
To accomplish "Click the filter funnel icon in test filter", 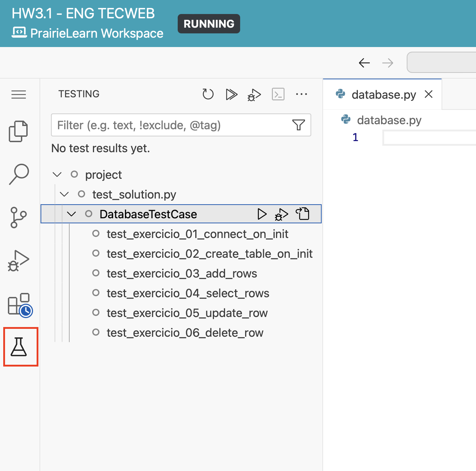I will (x=298, y=125).
